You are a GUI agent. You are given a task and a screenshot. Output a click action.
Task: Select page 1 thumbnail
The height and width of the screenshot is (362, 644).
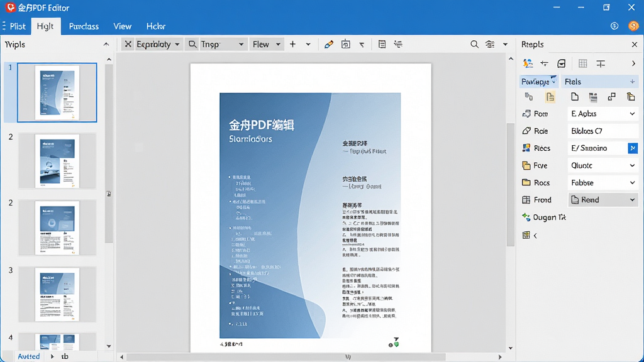57,93
